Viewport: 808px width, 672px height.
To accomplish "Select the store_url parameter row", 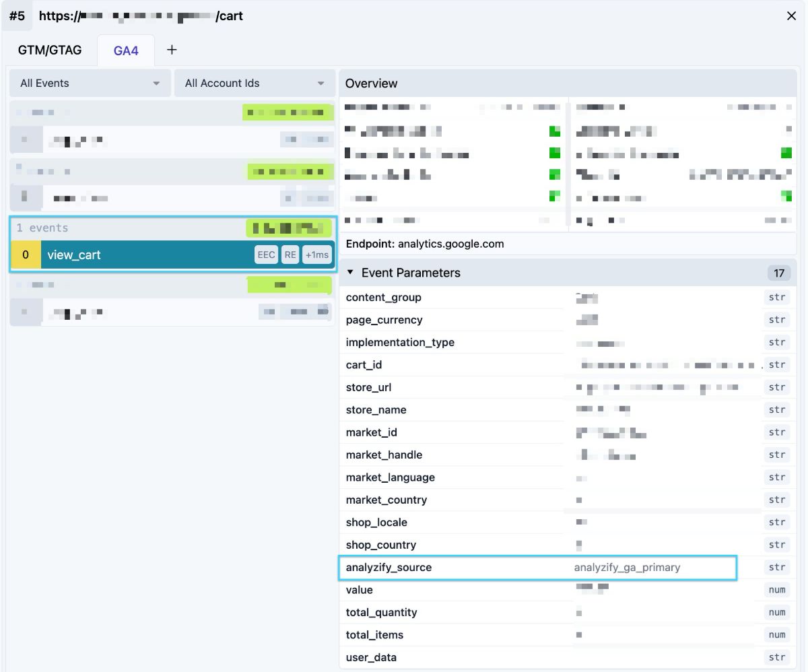I will coord(568,387).
